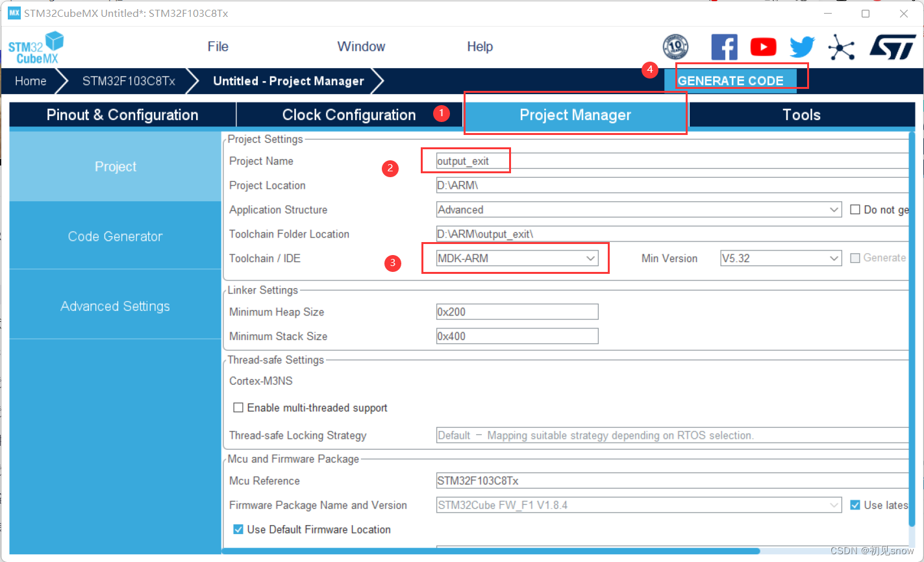Enable multi-threaded support checkbox

click(x=238, y=408)
